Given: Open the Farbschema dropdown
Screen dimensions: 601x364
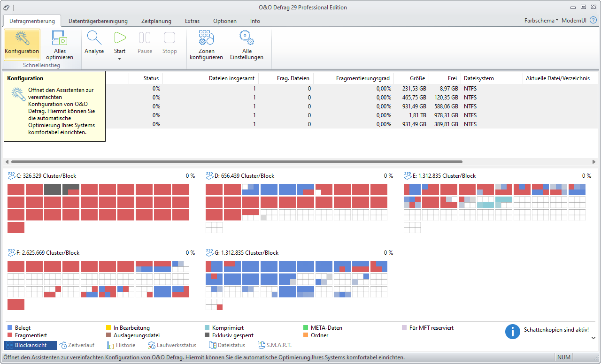Looking at the screenshot, I should coord(541,21).
